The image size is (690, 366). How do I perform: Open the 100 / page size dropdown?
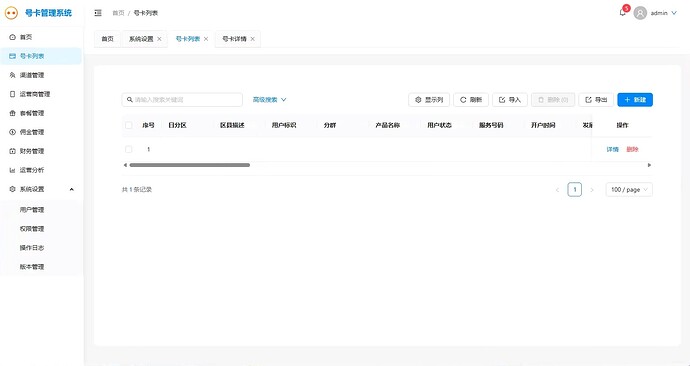(x=629, y=190)
